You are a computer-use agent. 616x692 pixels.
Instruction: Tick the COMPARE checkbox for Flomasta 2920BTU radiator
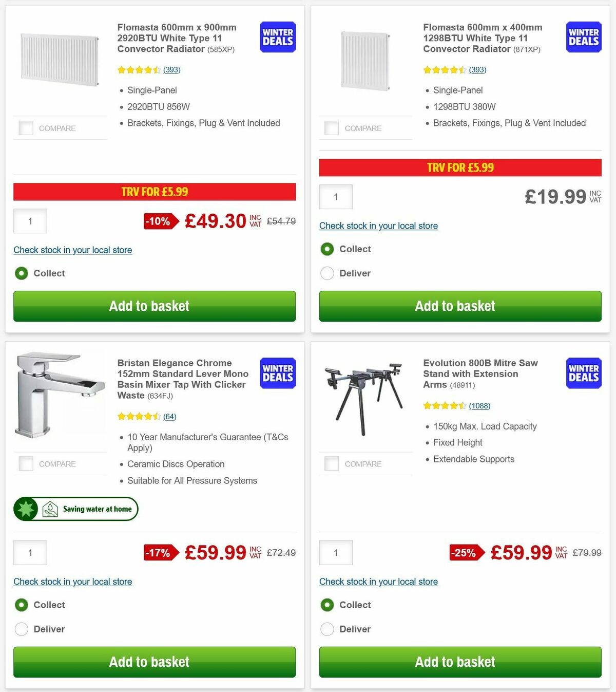click(26, 128)
